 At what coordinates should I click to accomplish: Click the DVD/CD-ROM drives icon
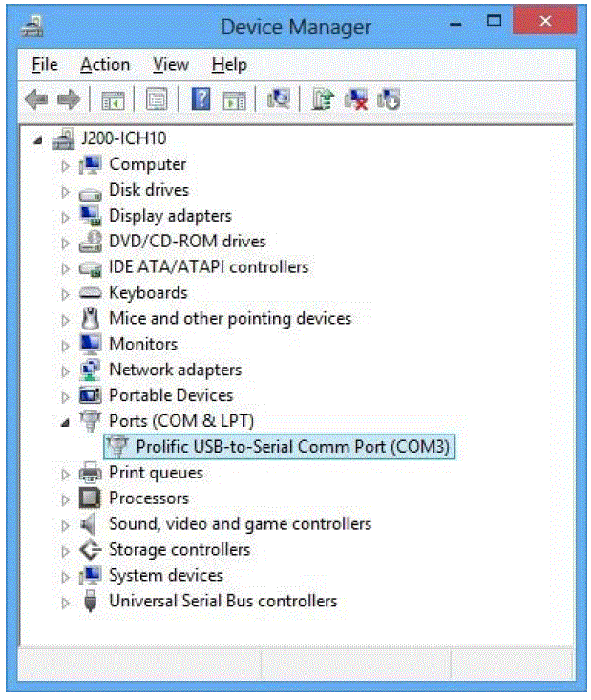[x=90, y=242]
